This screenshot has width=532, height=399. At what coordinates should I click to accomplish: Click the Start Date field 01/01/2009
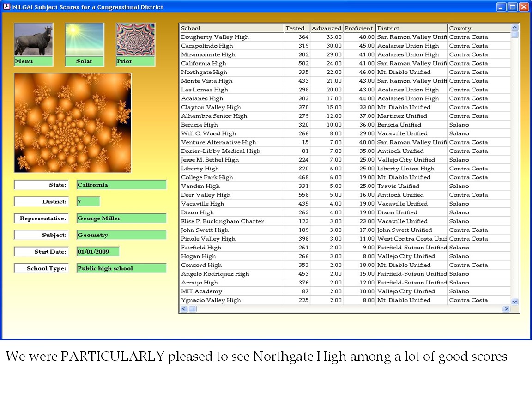click(x=97, y=252)
